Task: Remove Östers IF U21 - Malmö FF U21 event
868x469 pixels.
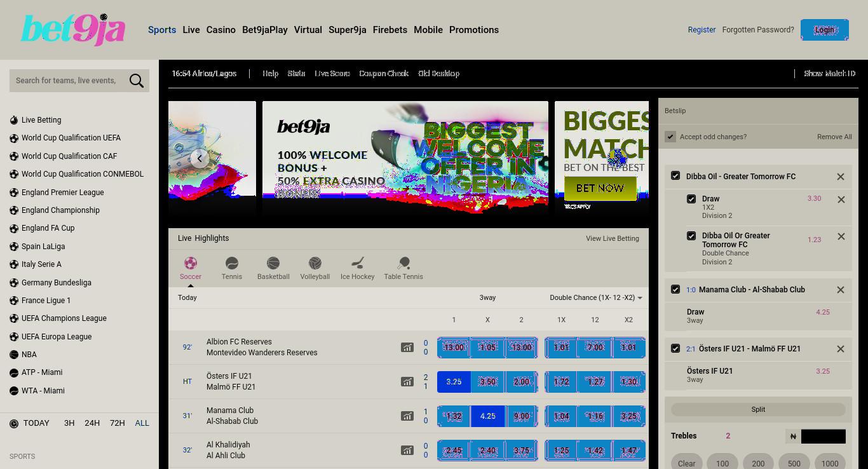Action: click(841, 349)
